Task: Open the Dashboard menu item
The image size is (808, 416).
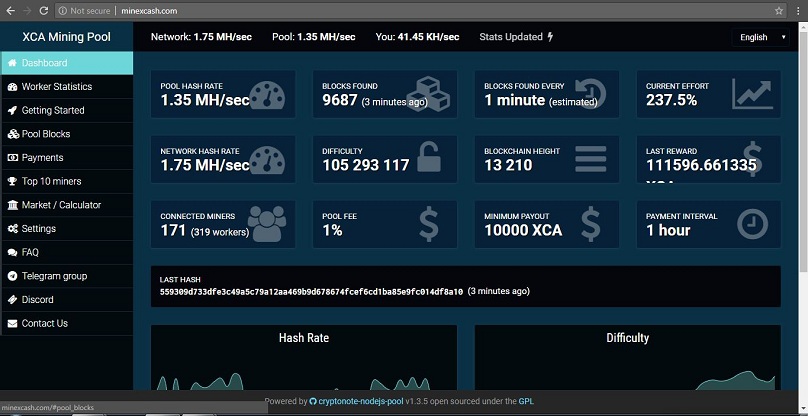Action: (66, 63)
